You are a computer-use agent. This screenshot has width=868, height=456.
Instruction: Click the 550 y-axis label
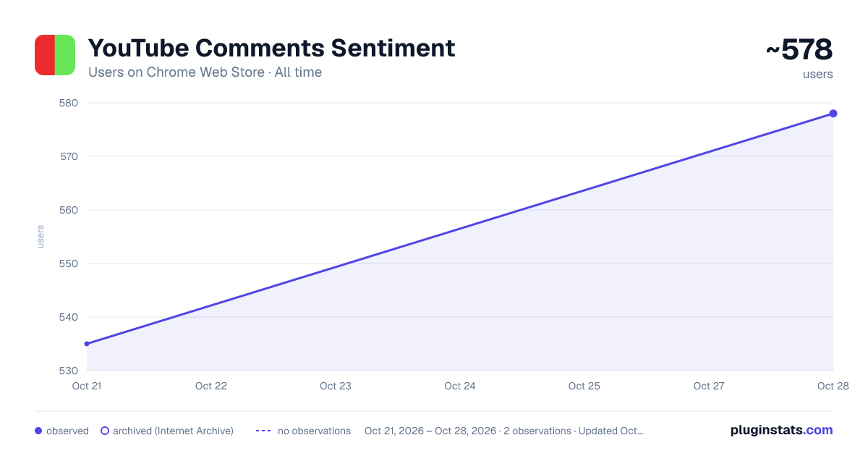click(x=69, y=263)
